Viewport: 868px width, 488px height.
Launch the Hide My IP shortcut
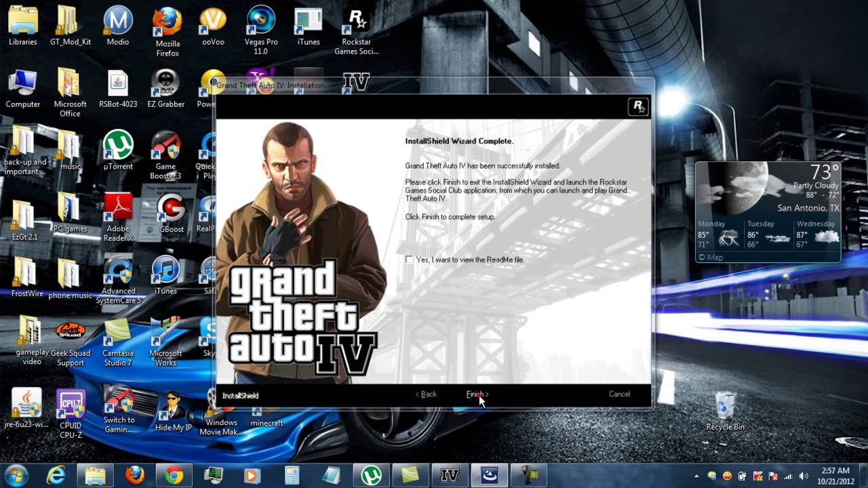[173, 411]
